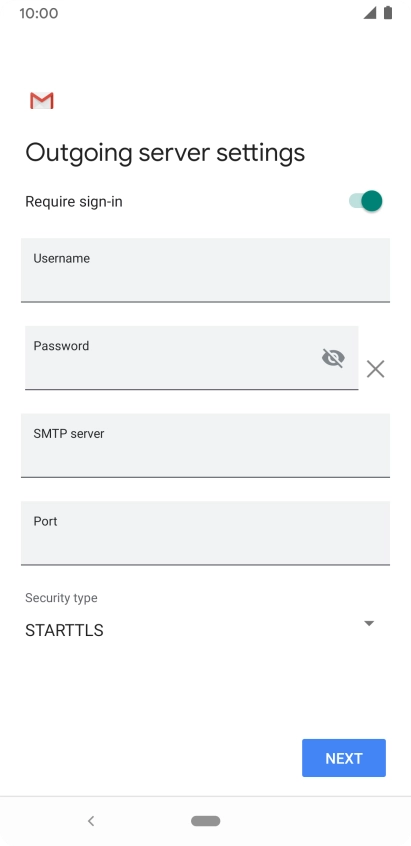Focus the Username input field
411x846 pixels.
coord(206,270)
